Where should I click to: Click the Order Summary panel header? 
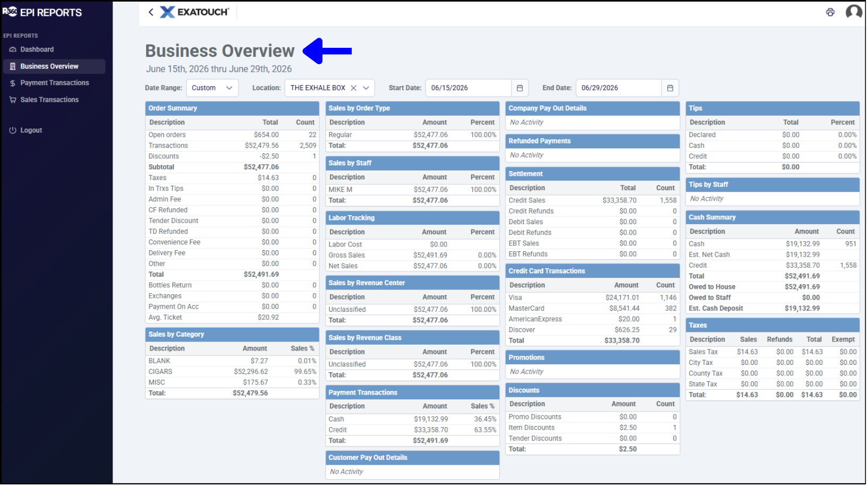(232, 108)
